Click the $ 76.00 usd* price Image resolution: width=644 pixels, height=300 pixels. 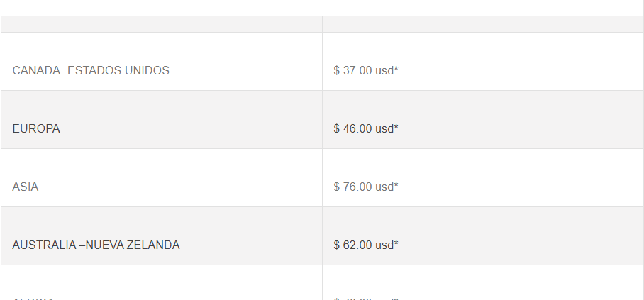[x=366, y=187]
